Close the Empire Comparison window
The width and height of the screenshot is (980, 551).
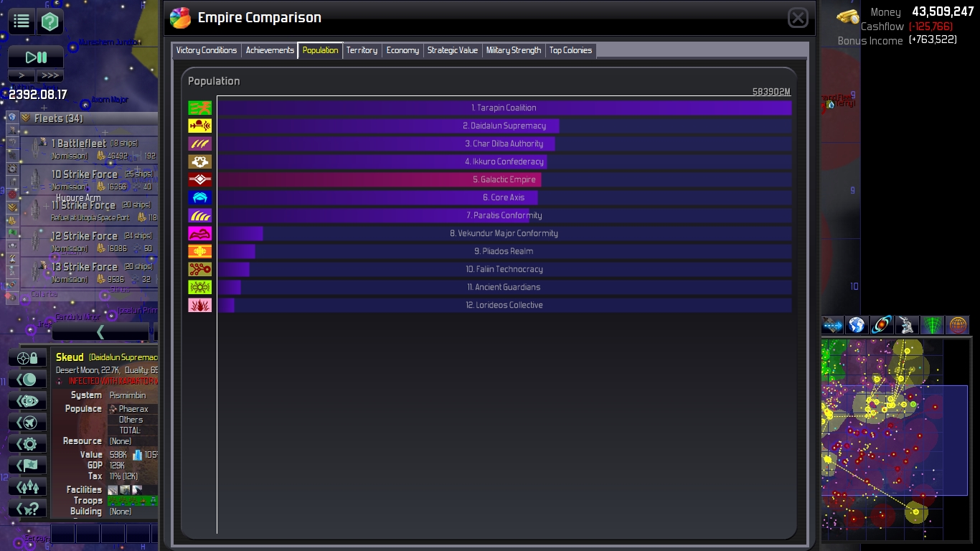click(x=798, y=18)
